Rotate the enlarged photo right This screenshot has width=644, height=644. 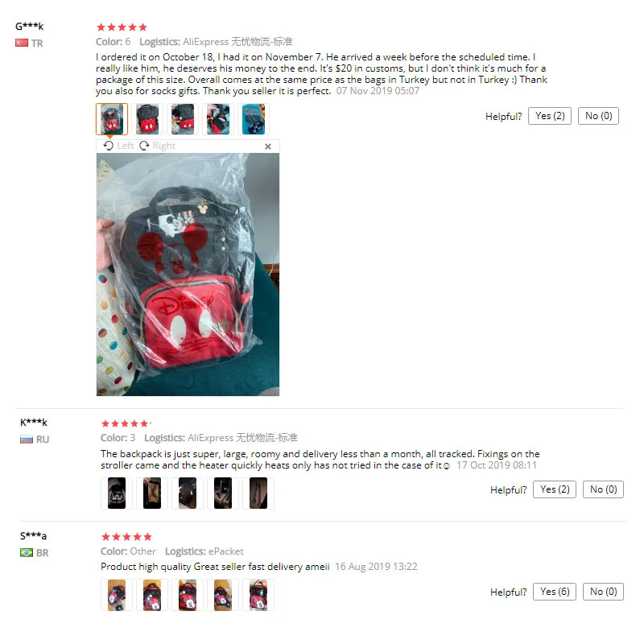click(157, 146)
